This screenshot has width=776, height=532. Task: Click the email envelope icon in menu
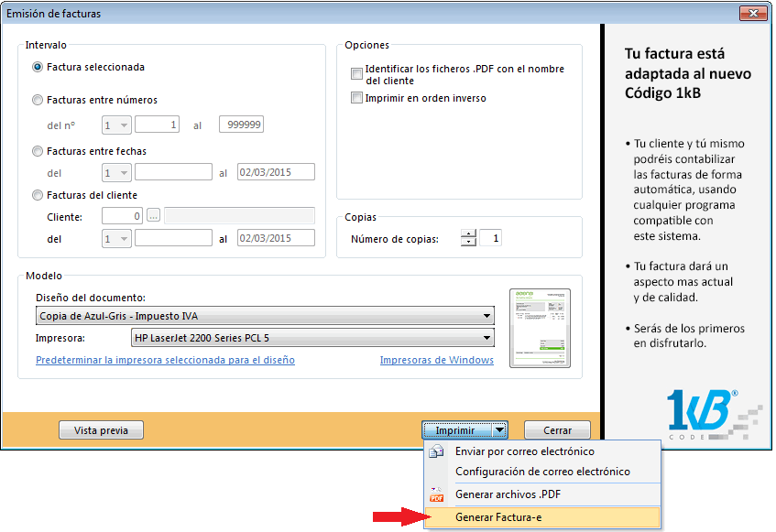click(x=437, y=452)
